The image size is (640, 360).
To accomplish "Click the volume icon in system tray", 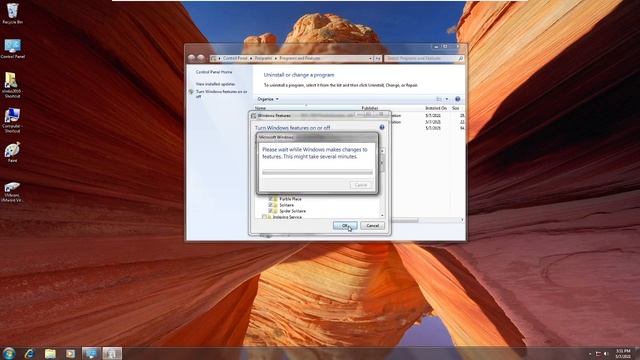I will click(606, 354).
